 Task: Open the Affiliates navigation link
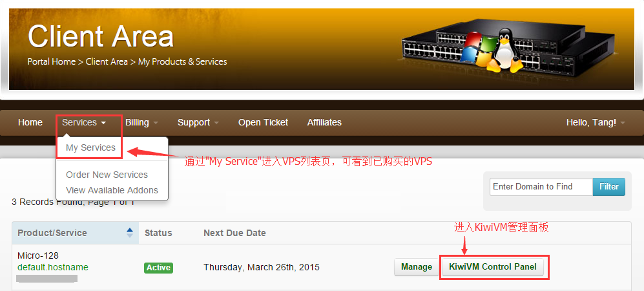point(324,122)
